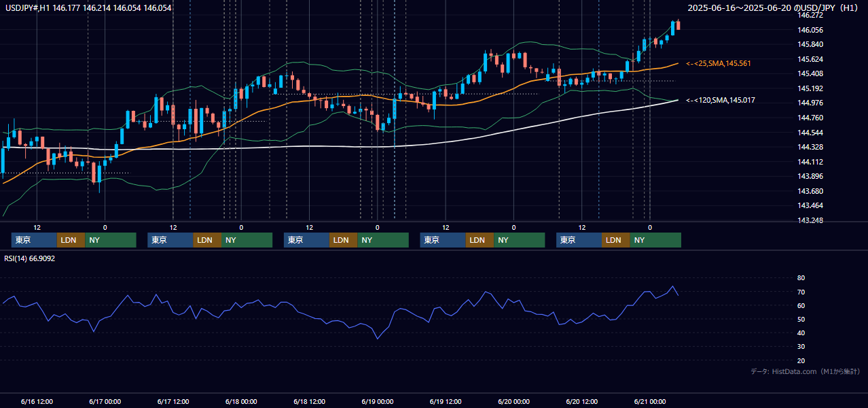The height and width of the screenshot is (408, 868).
Task: Click the 145.408 price axis label
Action: [810, 73]
